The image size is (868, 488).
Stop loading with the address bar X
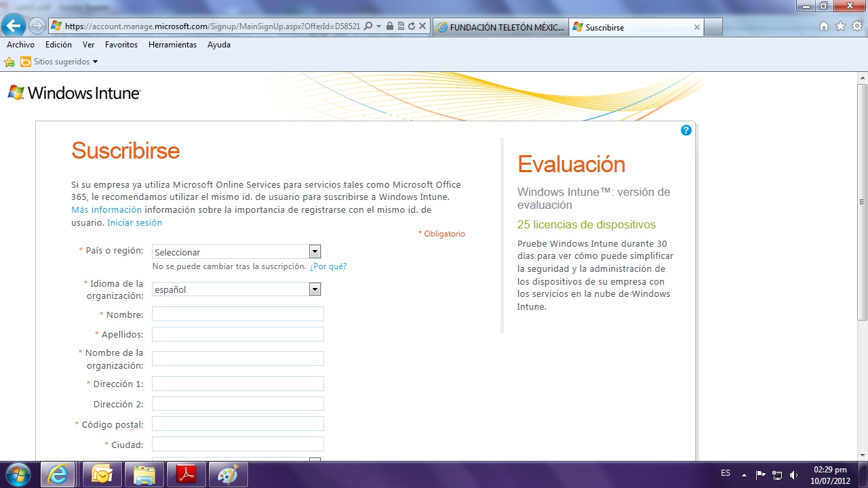[x=422, y=26]
